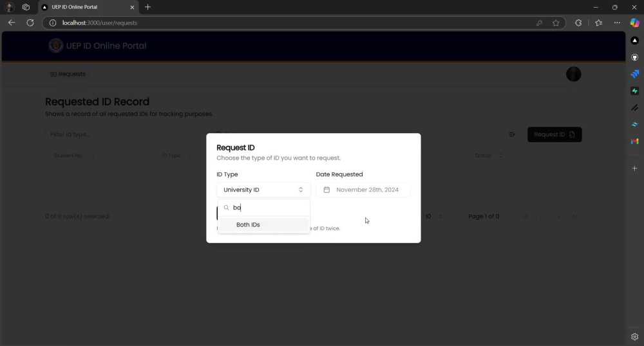Go to next page of table
This screenshot has height=346, width=644.
558,217
